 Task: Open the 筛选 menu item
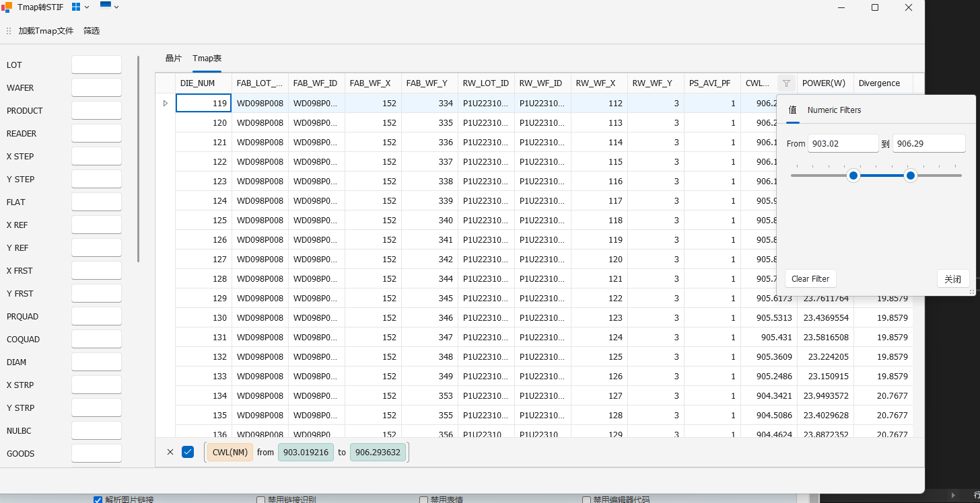[x=92, y=31]
